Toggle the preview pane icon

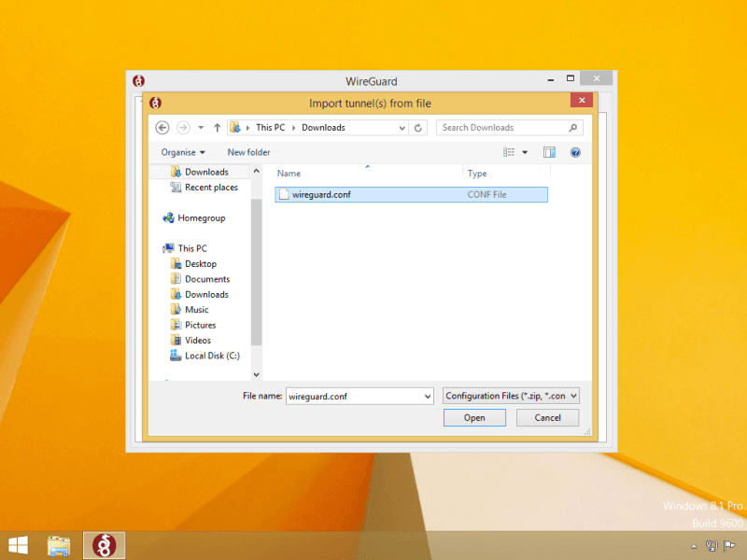coord(549,152)
